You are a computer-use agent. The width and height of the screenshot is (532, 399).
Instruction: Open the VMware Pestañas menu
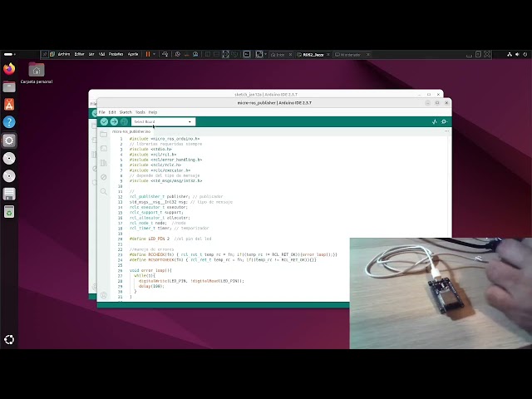116,54
